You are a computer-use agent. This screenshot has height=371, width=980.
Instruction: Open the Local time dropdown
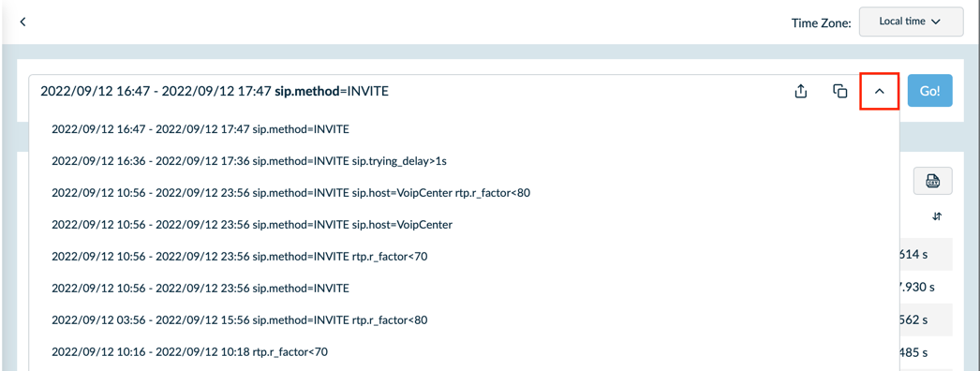(911, 22)
